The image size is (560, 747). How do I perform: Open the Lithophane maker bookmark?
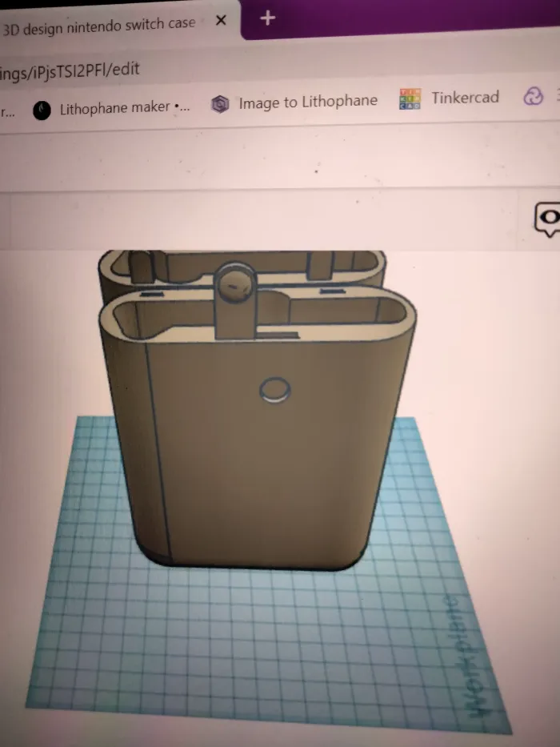click(x=111, y=109)
